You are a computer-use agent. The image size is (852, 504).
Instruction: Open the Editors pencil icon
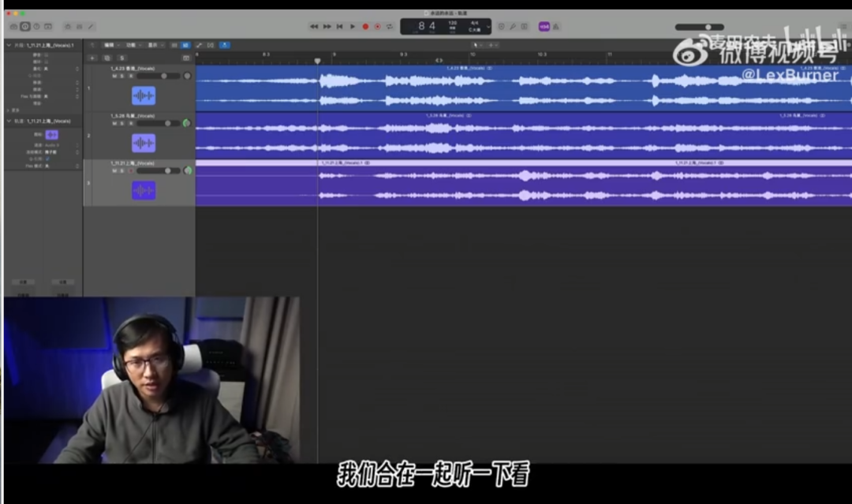click(91, 26)
